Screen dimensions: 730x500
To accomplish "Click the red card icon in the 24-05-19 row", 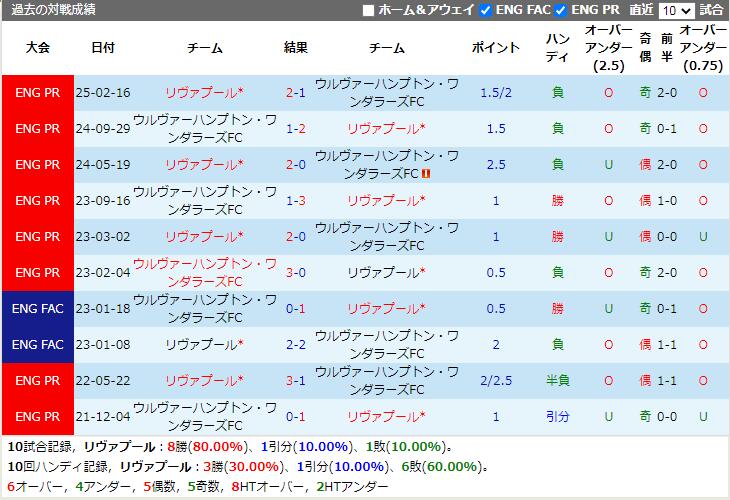I will (426, 173).
